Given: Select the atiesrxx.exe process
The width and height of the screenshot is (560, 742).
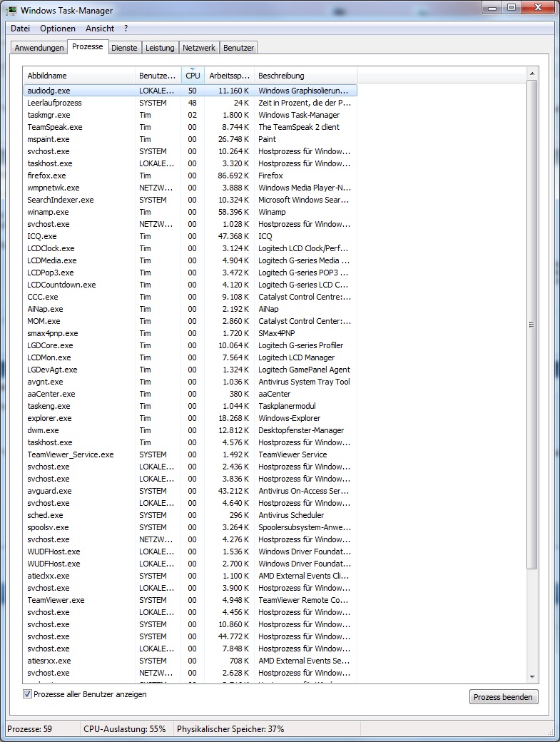Looking at the screenshot, I should coord(190,661).
